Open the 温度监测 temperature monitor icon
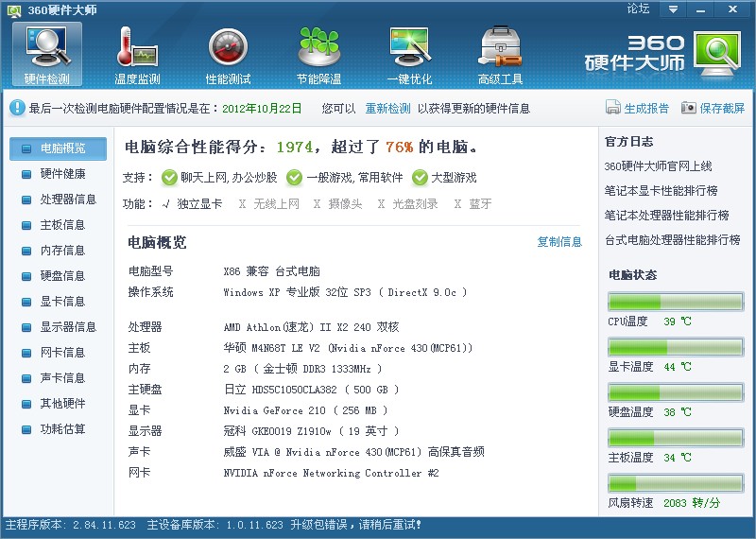The image size is (756, 539). pos(137,49)
